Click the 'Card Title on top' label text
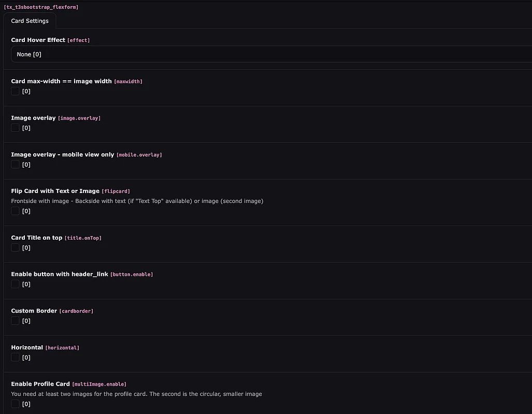The width and height of the screenshot is (532, 414). (x=36, y=238)
